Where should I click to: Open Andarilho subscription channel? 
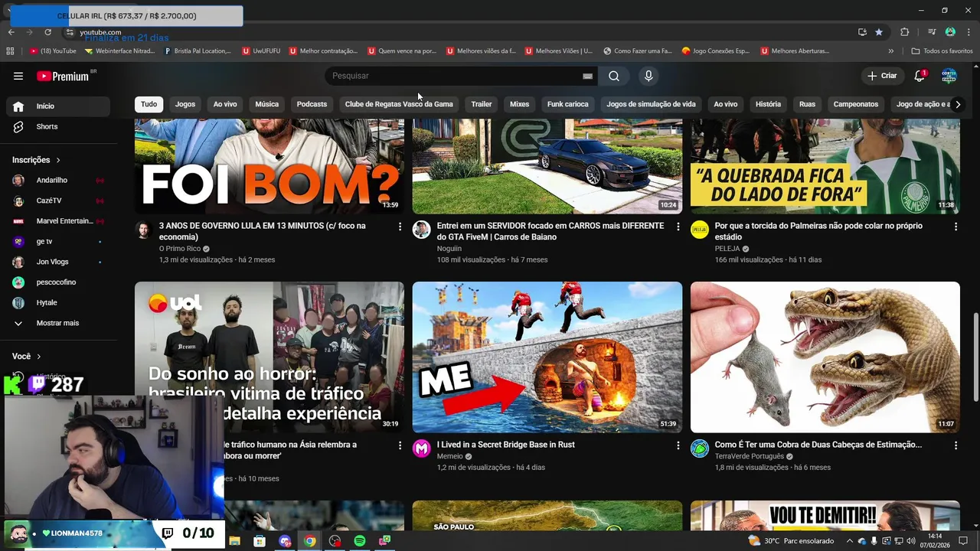(57, 180)
